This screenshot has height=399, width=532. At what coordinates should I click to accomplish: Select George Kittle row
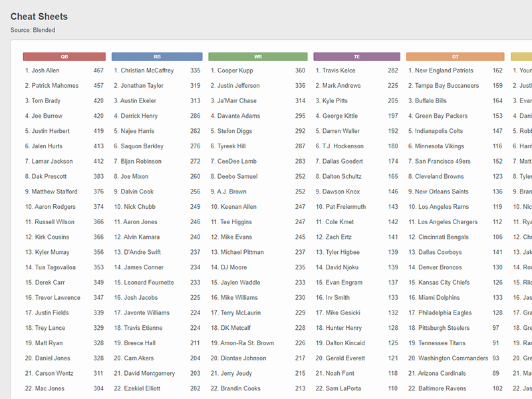tap(356, 116)
